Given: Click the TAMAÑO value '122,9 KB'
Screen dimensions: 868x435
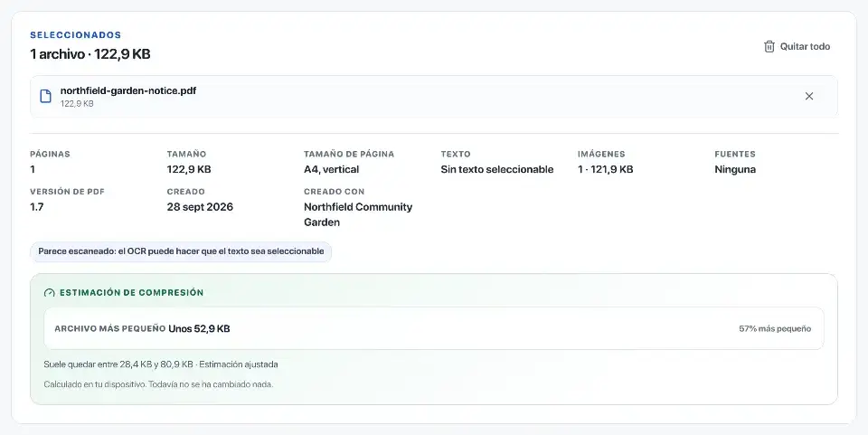Looking at the screenshot, I should tap(189, 169).
